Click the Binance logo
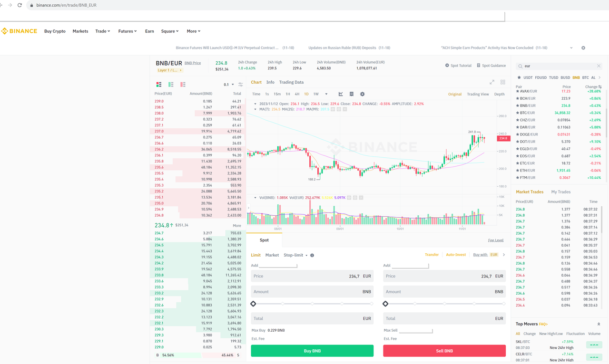609x364 pixels. click(x=19, y=31)
